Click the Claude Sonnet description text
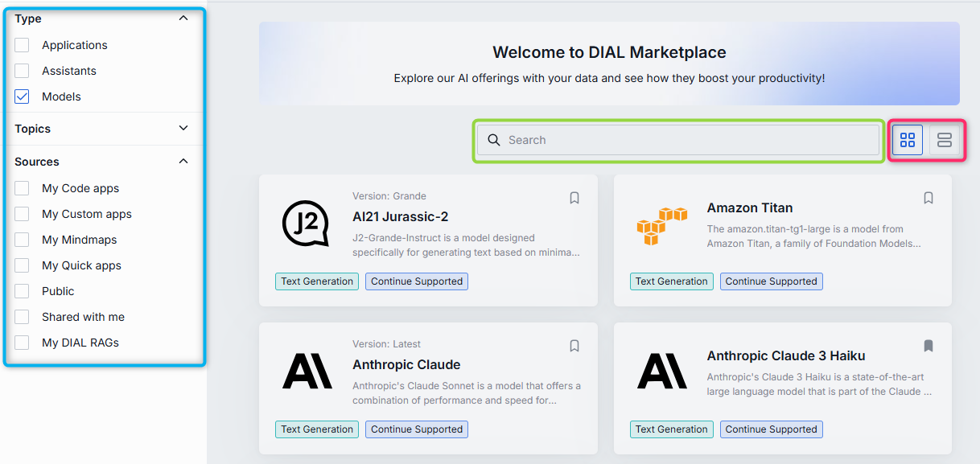Image resolution: width=980 pixels, height=464 pixels. 467,393
